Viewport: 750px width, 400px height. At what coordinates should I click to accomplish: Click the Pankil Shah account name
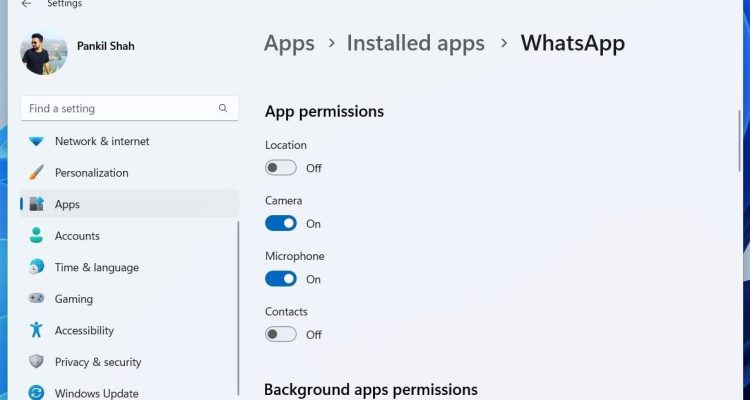coord(106,46)
